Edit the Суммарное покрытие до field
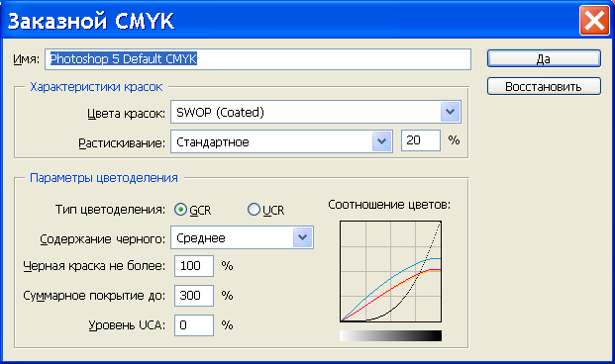 [x=194, y=296]
